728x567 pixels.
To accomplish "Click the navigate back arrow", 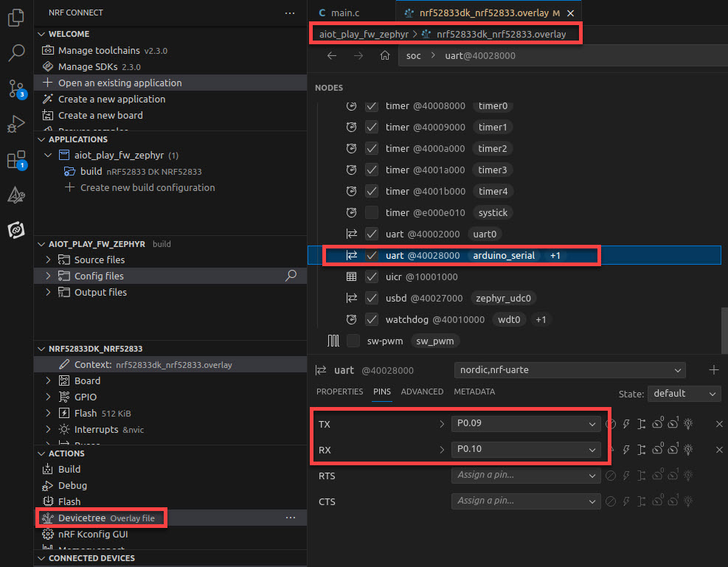I will click(331, 56).
